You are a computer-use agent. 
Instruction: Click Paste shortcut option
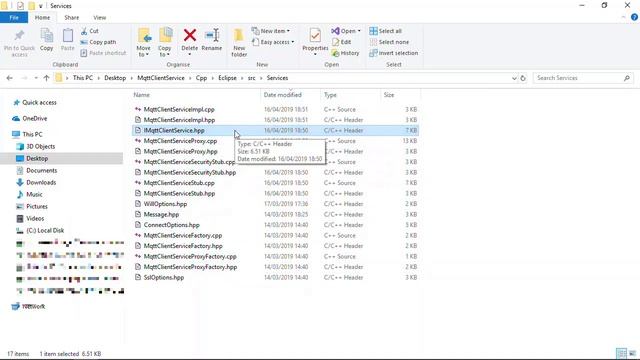[x=103, y=53]
